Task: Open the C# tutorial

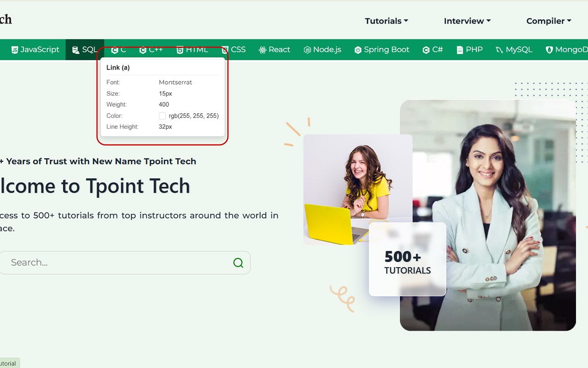Action: [x=433, y=50]
